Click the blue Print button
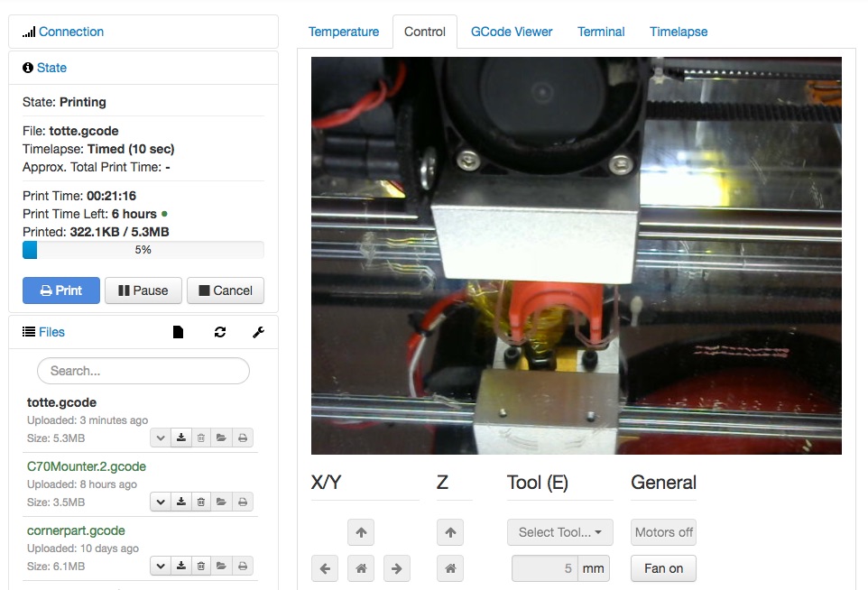This screenshot has height=590, width=868. click(61, 290)
